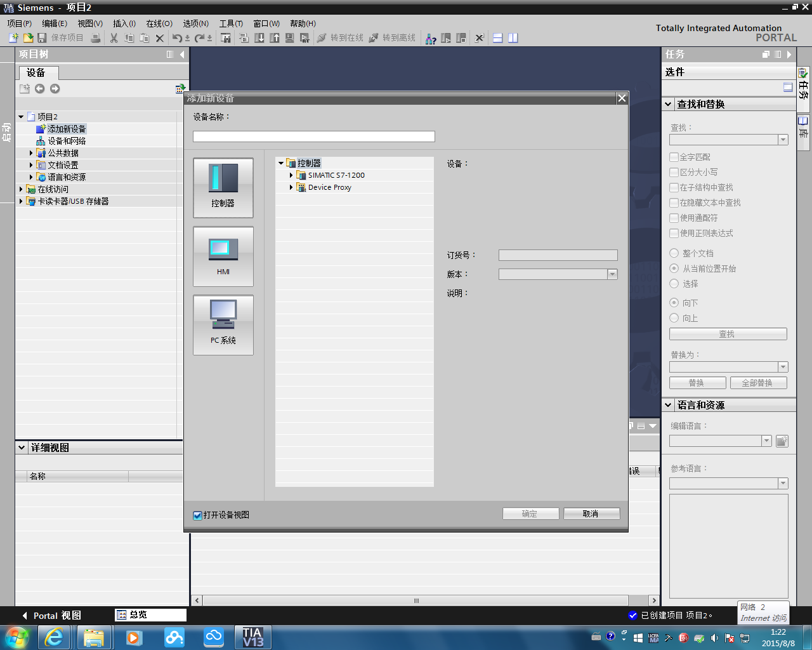Screen dimensions: 812x650
Task: Open the 编辑(E) menu
Action: click(x=55, y=23)
